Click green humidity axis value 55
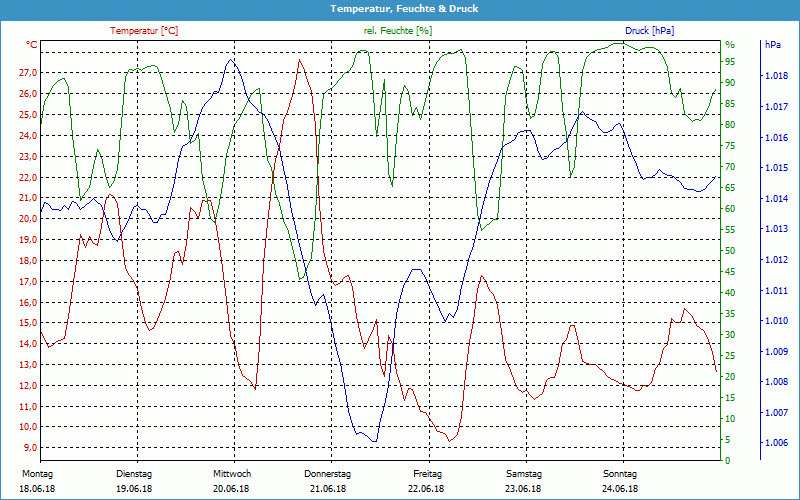The width and height of the screenshot is (800, 500). click(730, 230)
